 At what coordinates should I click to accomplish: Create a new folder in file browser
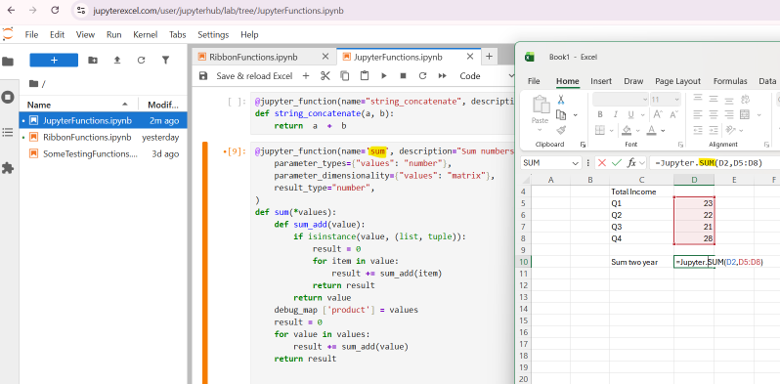pos(93,60)
